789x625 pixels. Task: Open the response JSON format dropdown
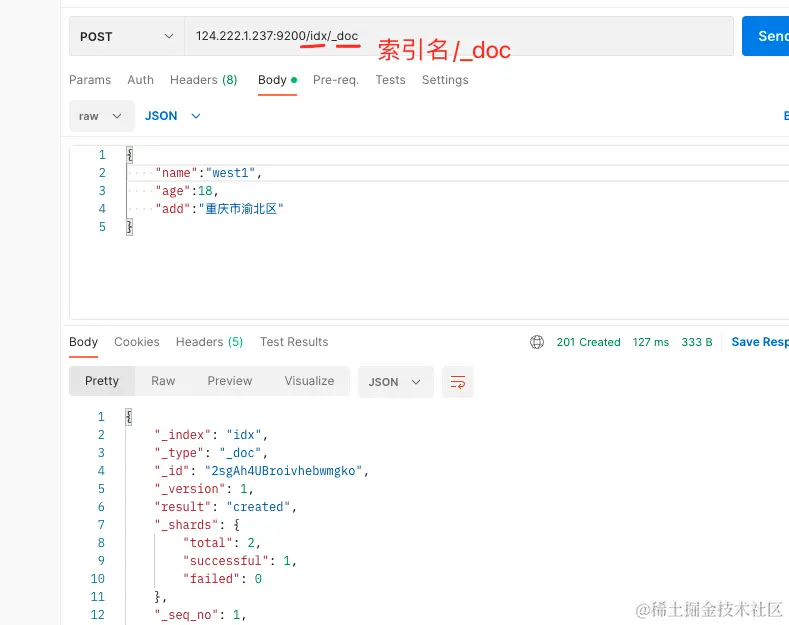point(396,382)
